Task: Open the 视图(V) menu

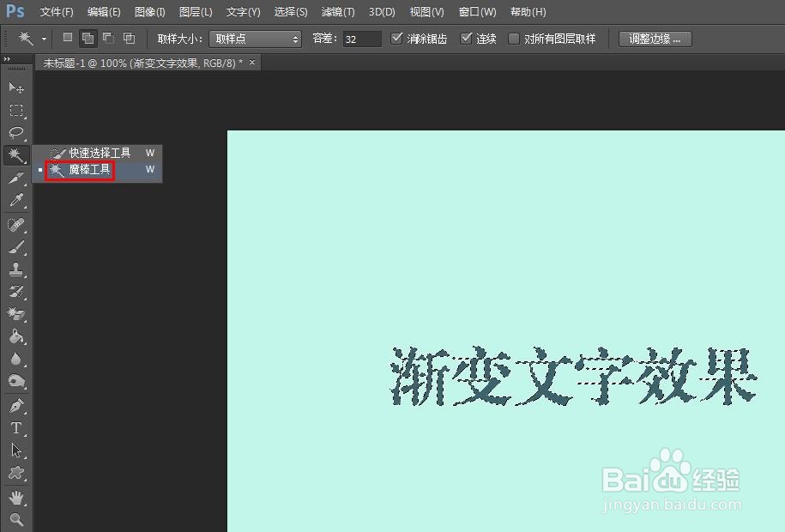Action: click(x=426, y=11)
